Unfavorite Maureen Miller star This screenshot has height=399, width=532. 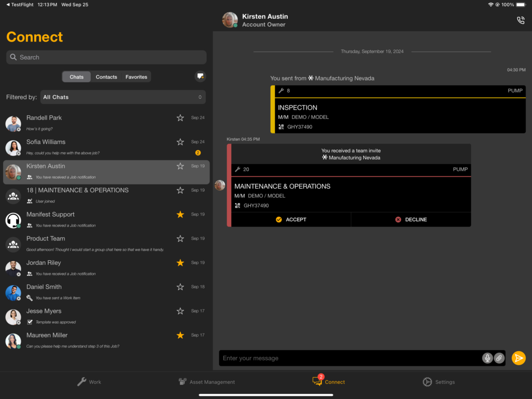[180, 335]
